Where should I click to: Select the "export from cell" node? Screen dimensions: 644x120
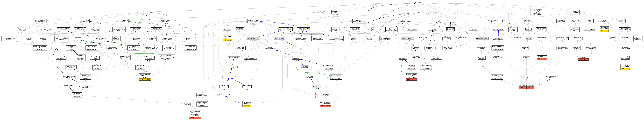(517, 38)
